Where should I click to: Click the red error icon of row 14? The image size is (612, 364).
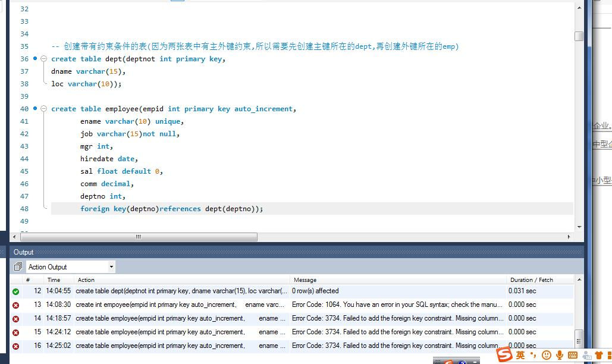tap(15, 319)
